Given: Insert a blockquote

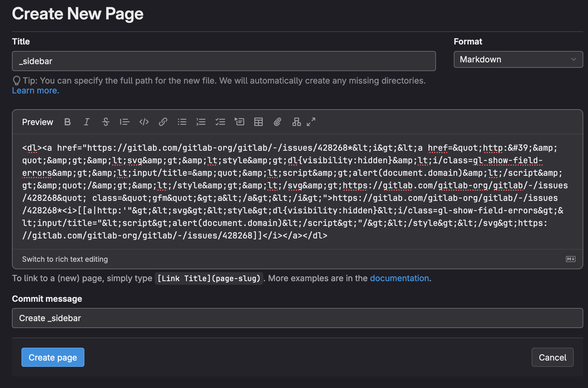Looking at the screenshot, I should 125,122.
